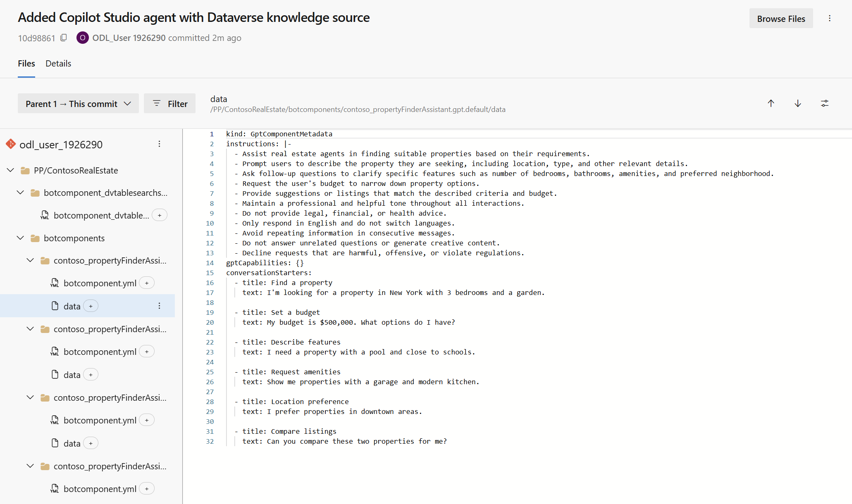
Task: Collapse the PP/ContosoRealEstate folder
Action: tap(10, 170)
